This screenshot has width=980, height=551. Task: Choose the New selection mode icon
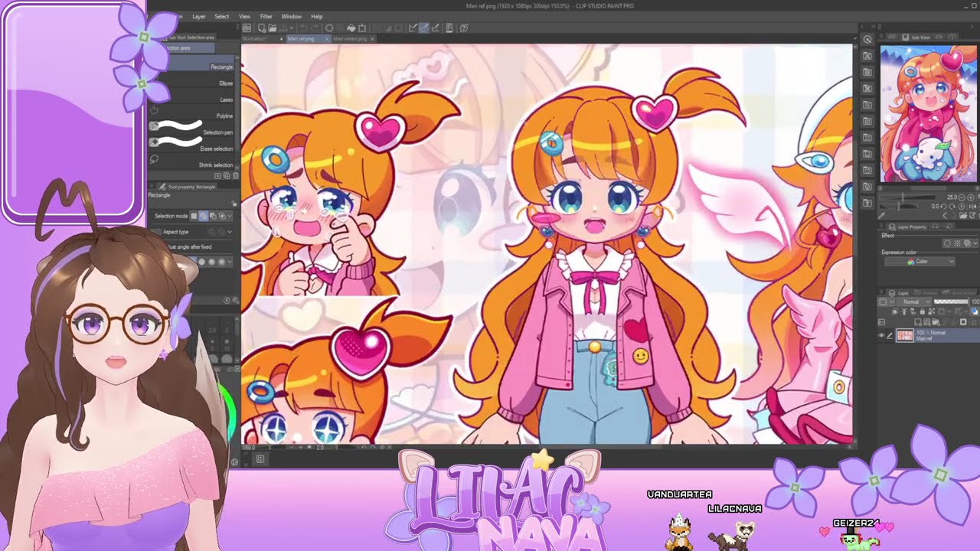click(194, 217)
